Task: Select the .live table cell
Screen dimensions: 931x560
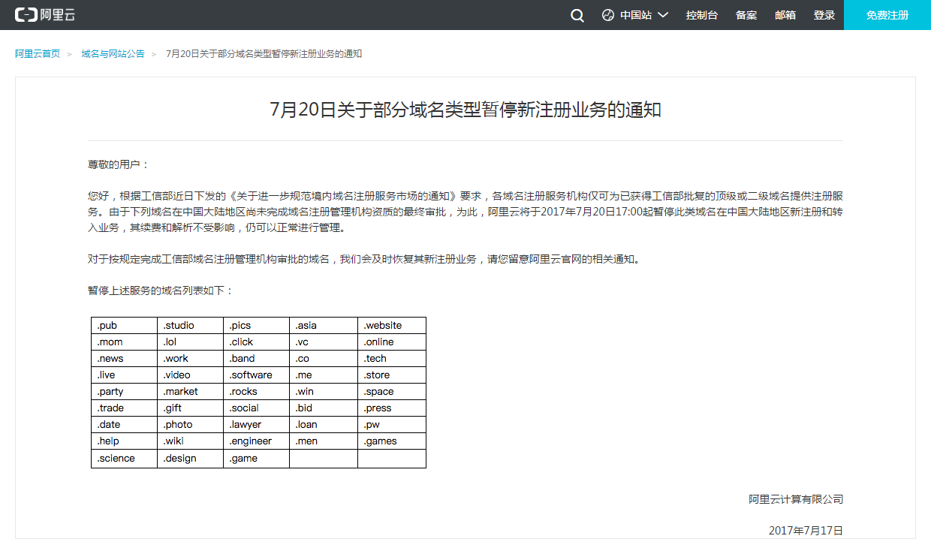Action: 125,375
